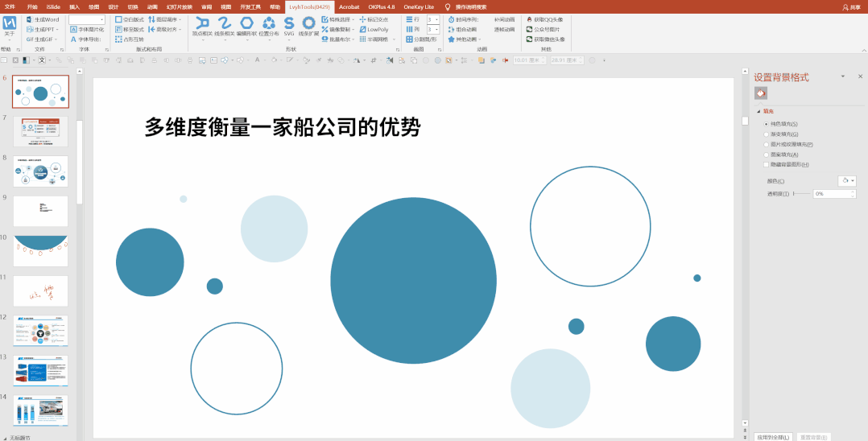Click the 透明度 transparency slider
Screen dimensions: 868x441
click(x=801, y=194)
